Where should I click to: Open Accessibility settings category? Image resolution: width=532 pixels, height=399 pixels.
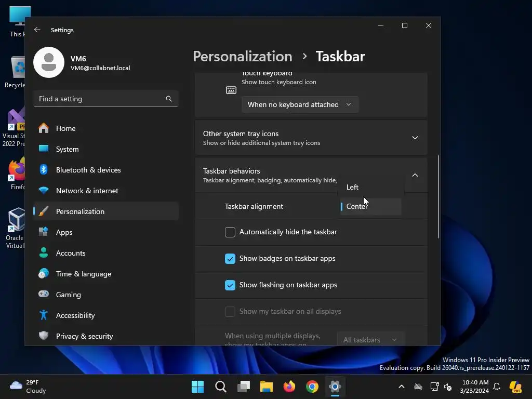[106, 315]
